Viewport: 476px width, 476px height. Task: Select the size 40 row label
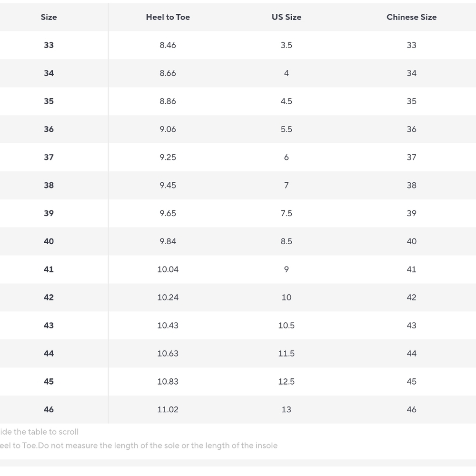pos(49,241)
